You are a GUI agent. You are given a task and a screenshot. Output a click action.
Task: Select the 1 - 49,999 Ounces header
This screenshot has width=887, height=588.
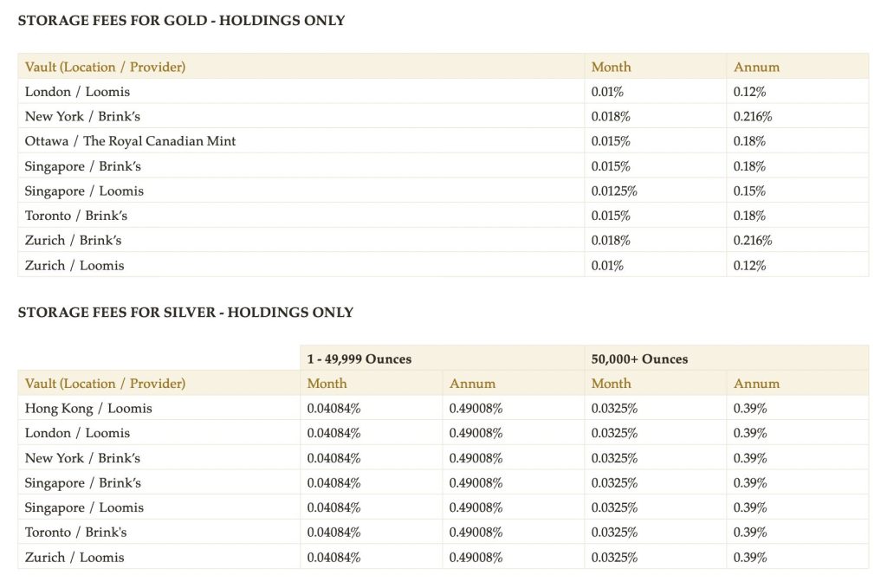[x=359, y=359]
